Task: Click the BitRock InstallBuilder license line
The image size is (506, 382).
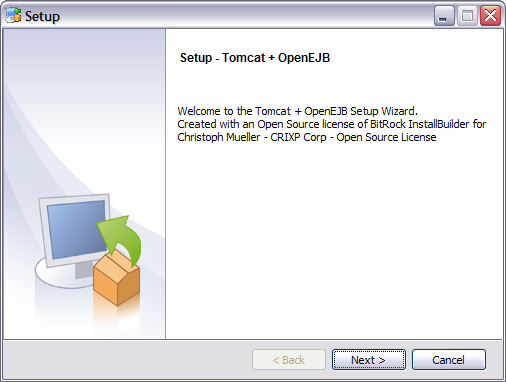Action: click(332, 124)
